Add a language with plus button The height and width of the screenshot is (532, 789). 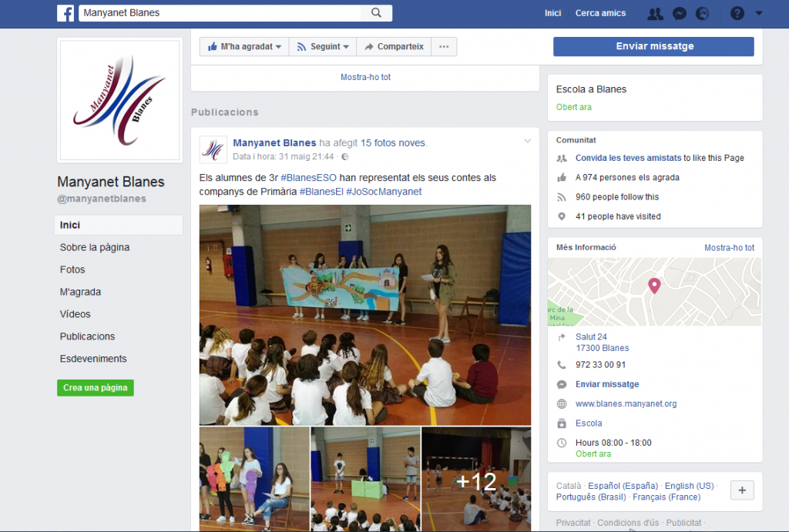741,490
